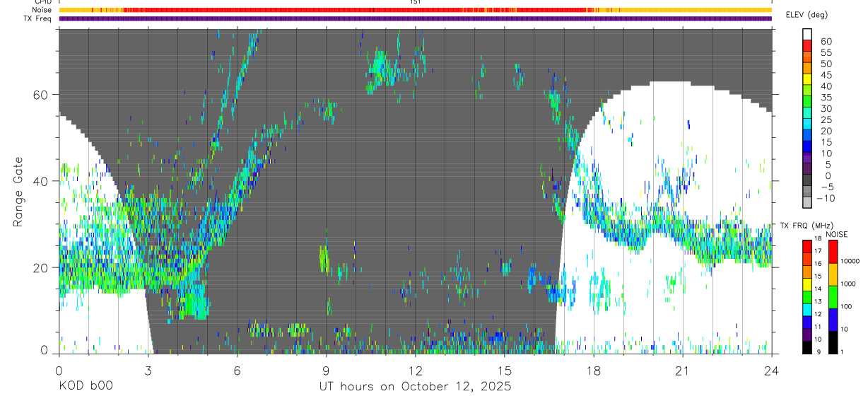Click the red swatch in the NOISE color bar
868x401 pixels.
pyautogui.click(x=833, y=252)
